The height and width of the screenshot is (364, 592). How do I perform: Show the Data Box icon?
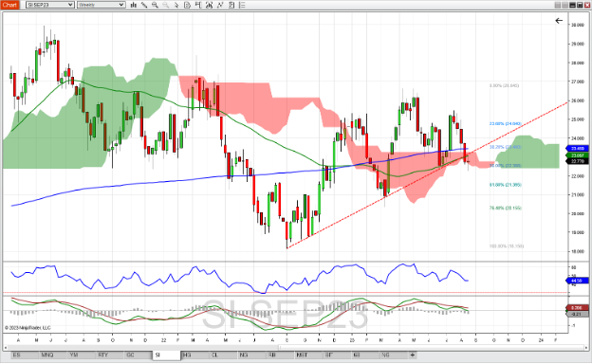click(x=188, y=5)
